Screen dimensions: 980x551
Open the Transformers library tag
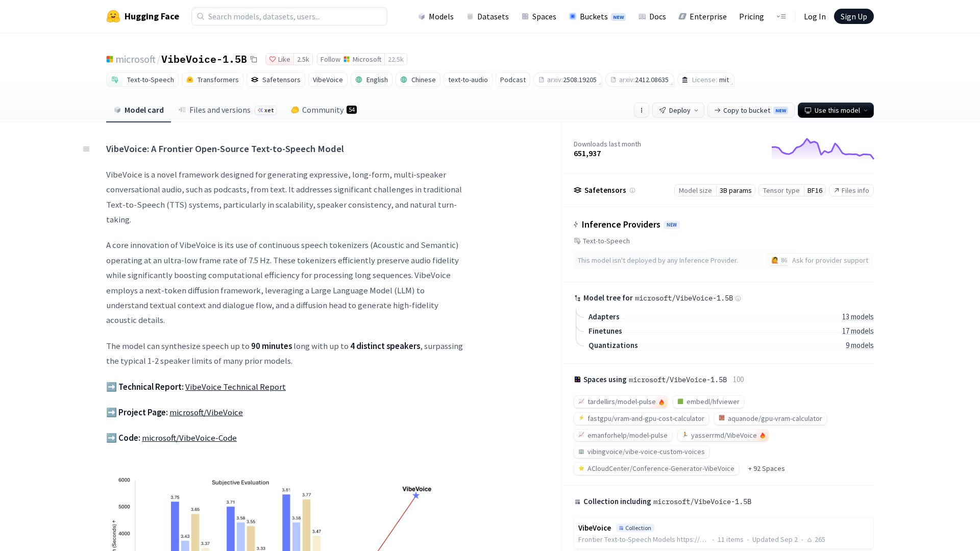212,80
